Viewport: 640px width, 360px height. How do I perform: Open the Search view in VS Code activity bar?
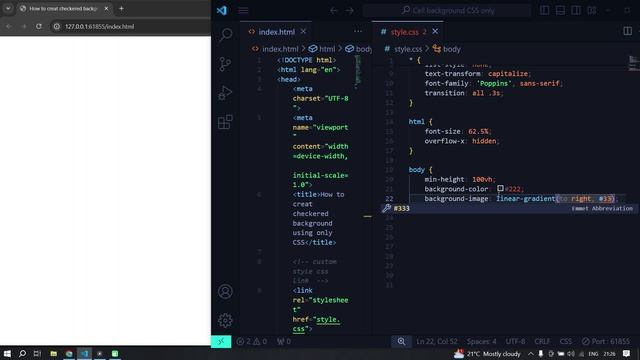pyautogui.click(x=225, y=35)
